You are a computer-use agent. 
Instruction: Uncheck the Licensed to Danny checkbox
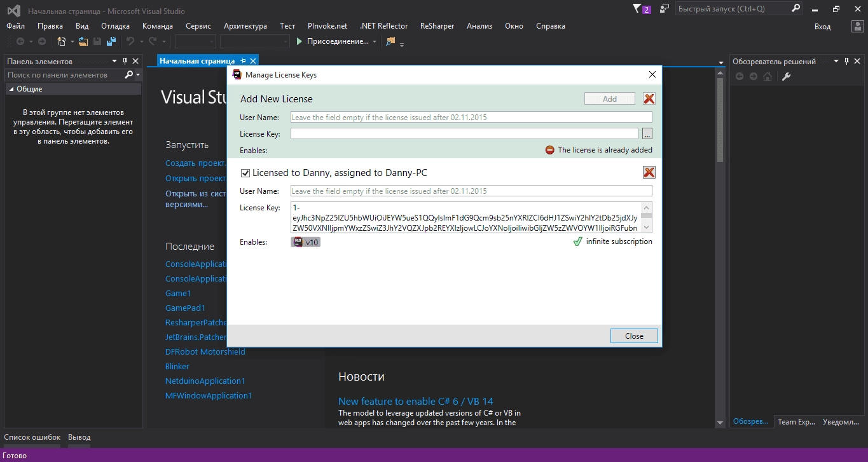coord(245,173)
